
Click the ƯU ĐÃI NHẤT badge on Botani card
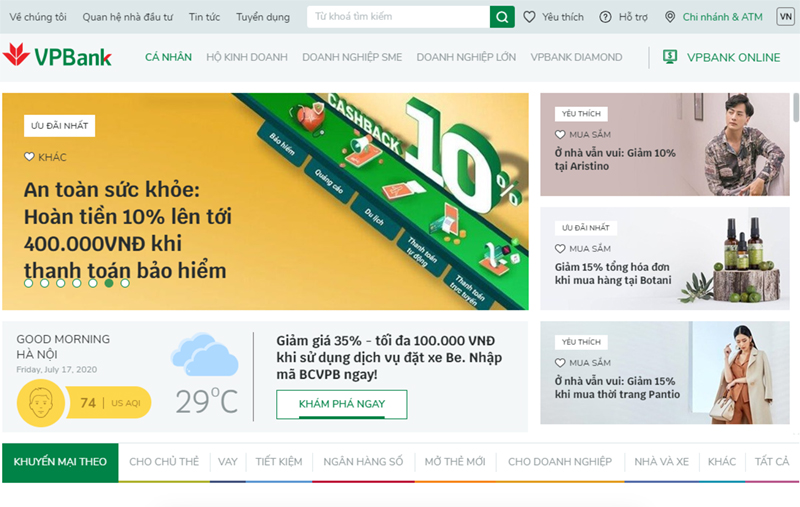[x=586, y=228]
